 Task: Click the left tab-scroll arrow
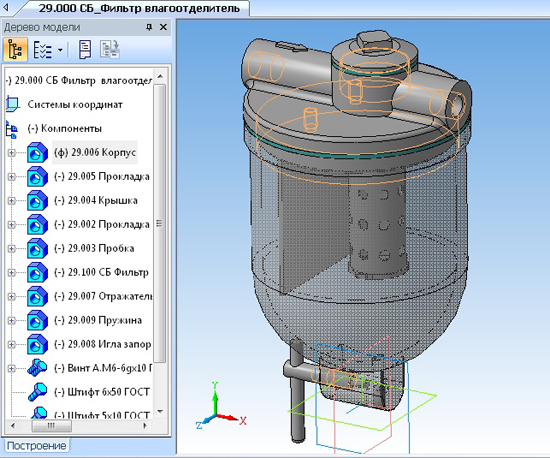click(x=6, y=8)
